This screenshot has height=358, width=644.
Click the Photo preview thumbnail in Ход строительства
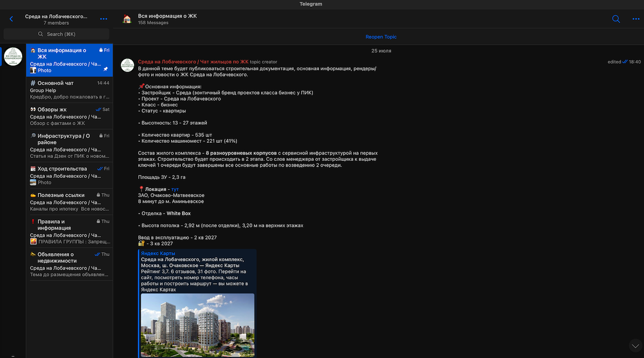coord(33,182)
